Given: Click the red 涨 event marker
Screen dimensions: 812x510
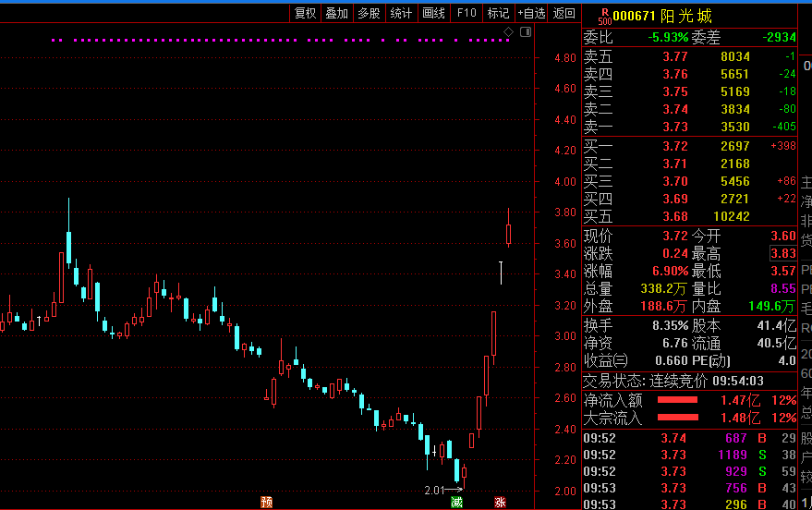Looking at the screenshot, I should coord(500,503).
